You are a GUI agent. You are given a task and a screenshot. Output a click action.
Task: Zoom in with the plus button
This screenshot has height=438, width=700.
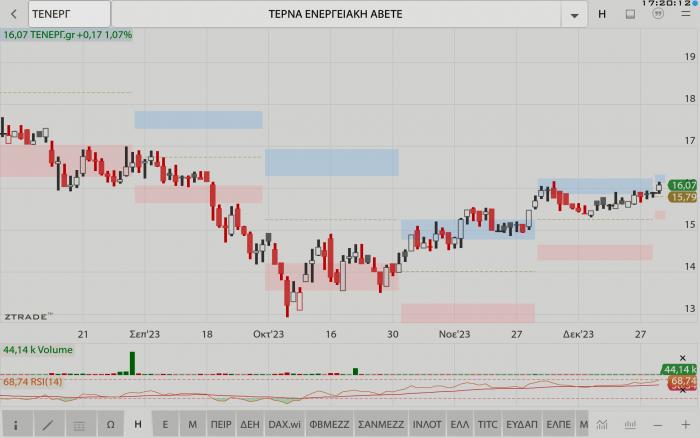(685, 425)
